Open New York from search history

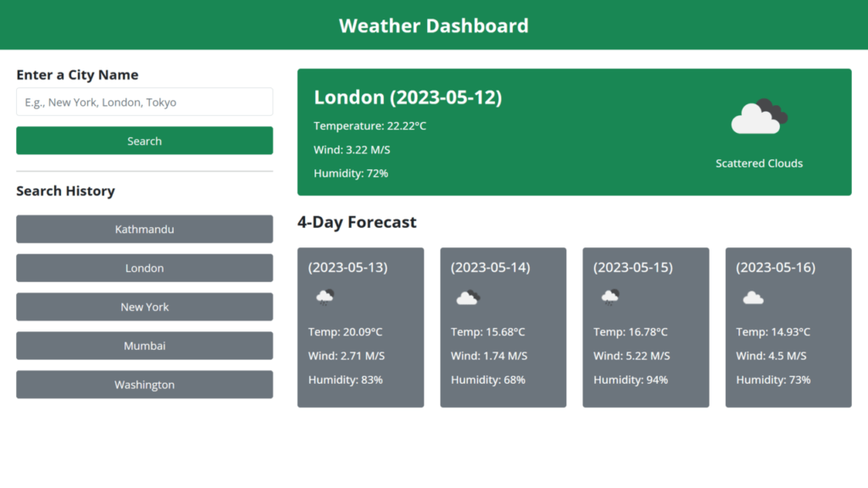pyautogui.click(x=144, y=307)
